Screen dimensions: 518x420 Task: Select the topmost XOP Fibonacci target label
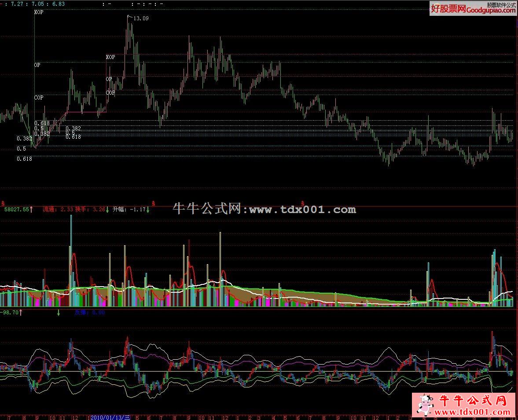tap(39, 12)
